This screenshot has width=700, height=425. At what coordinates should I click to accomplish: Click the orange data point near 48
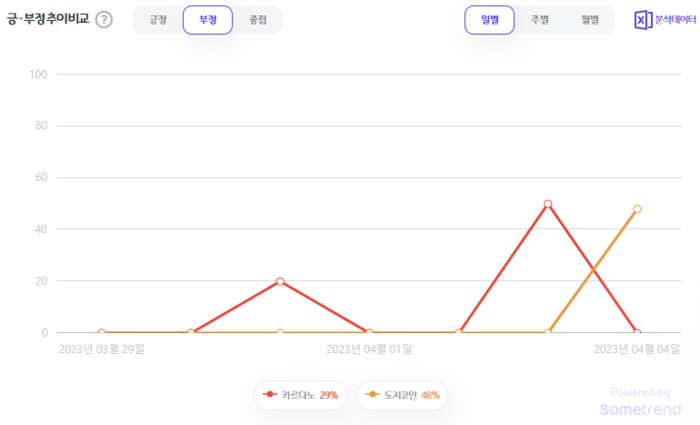(x=637, y=209)
